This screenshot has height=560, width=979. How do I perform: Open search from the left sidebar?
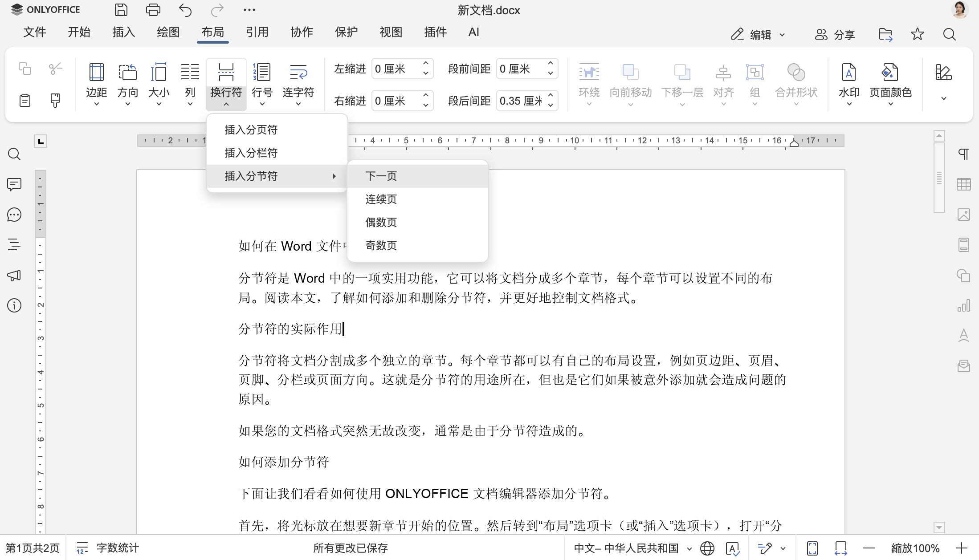(x=14, y=154)
